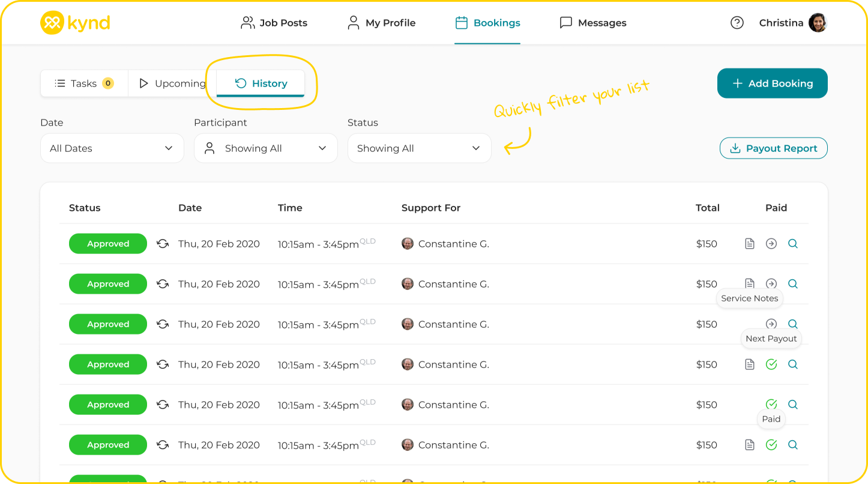This screenshot has height=484, width=868.
Task: Click the Total column header
Action: pyautogui.click(x=708, y=208)
